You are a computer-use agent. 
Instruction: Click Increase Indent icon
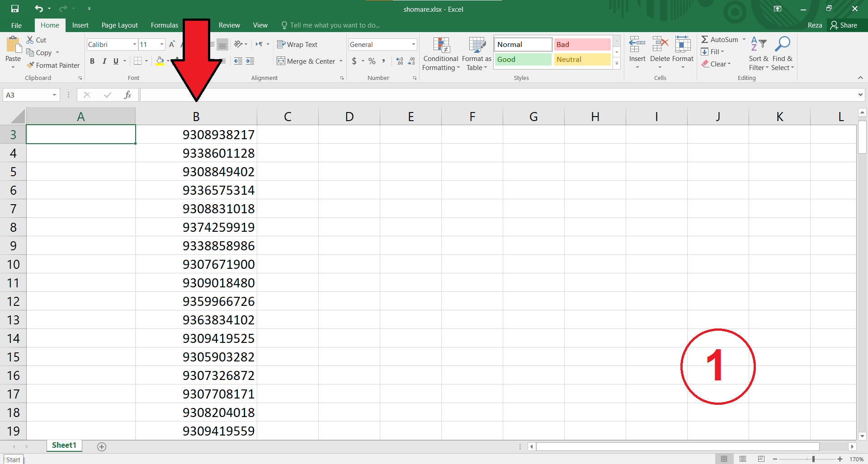point(250,61)
